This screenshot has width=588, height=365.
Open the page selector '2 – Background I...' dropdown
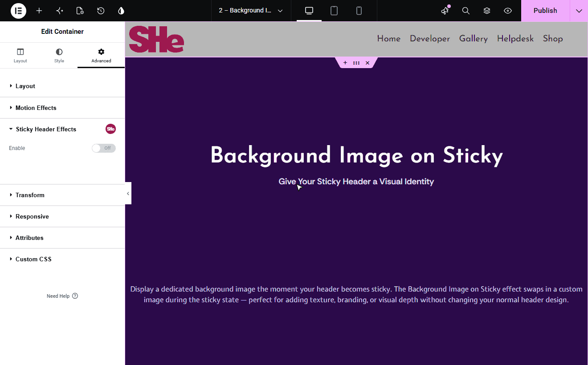tap(251, 11)
